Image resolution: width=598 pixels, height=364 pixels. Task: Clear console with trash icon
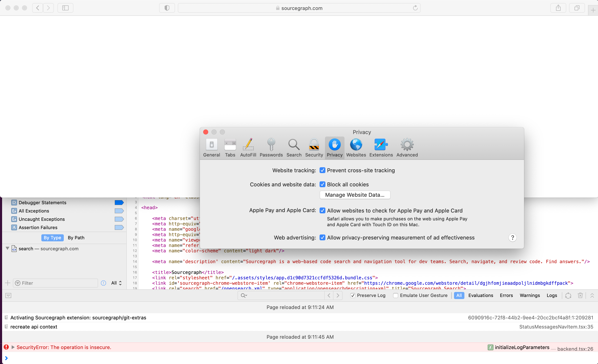[580, 295]
